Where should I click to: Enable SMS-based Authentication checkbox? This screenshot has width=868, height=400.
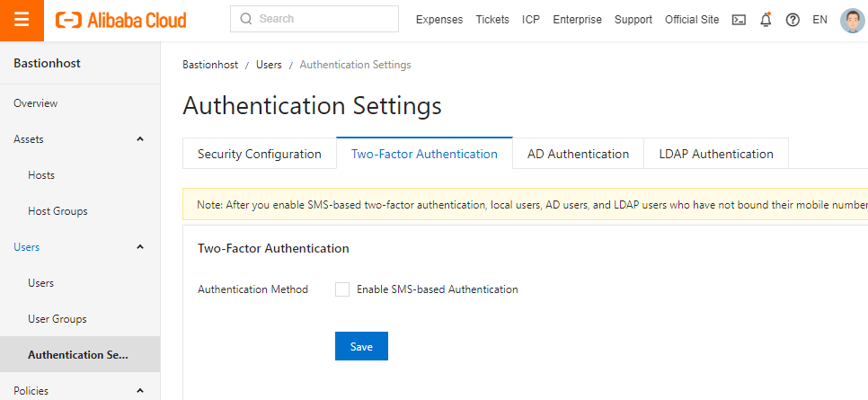tap(342, 289)
